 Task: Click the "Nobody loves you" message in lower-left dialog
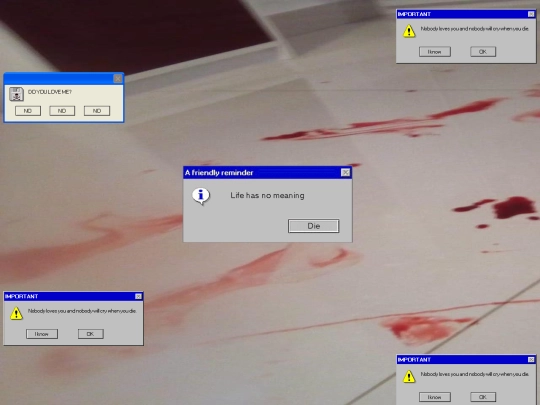pos(82,311)
